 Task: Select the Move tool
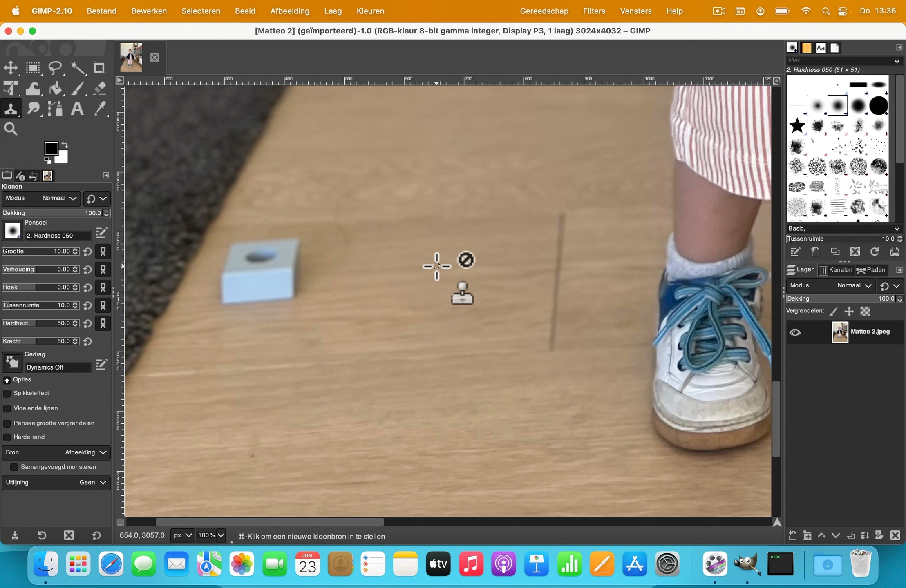[11, 68]
